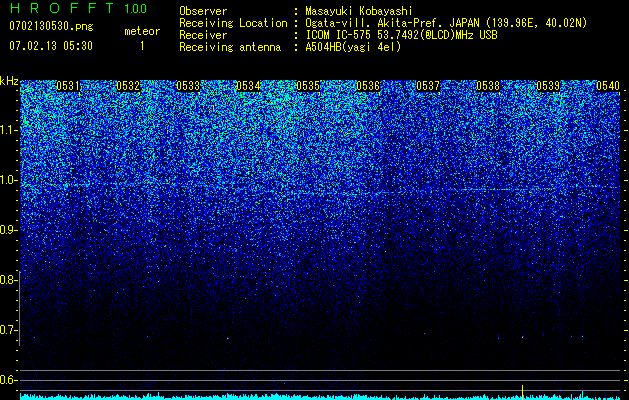Click the 0.9 kHz axis label

pos(8,230)
